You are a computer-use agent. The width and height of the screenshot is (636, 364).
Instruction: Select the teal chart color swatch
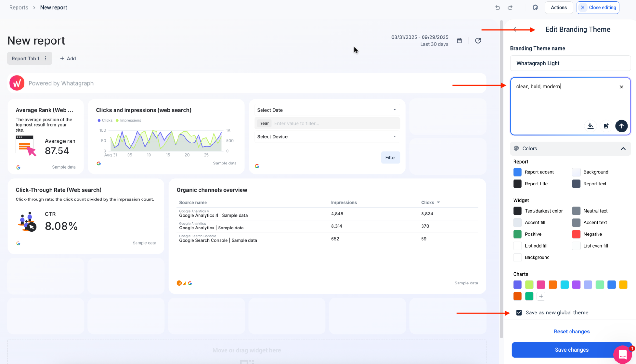pos(564,284)
